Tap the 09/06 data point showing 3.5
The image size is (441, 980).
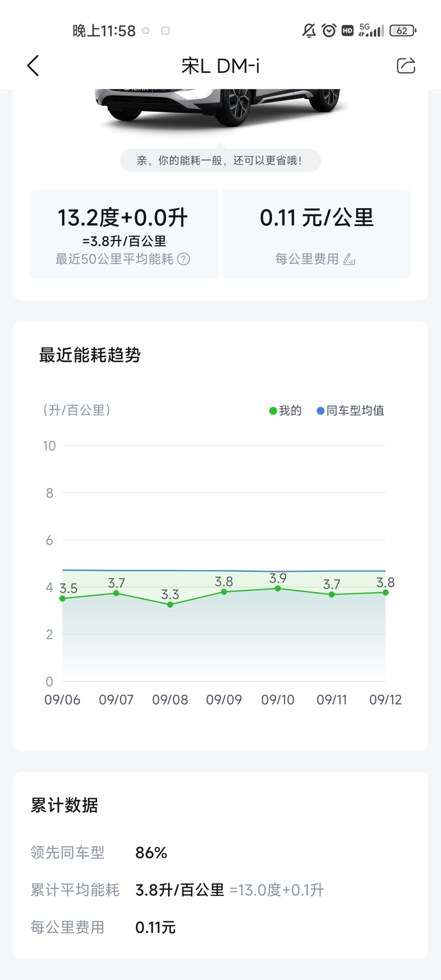[x=63, y=598]
